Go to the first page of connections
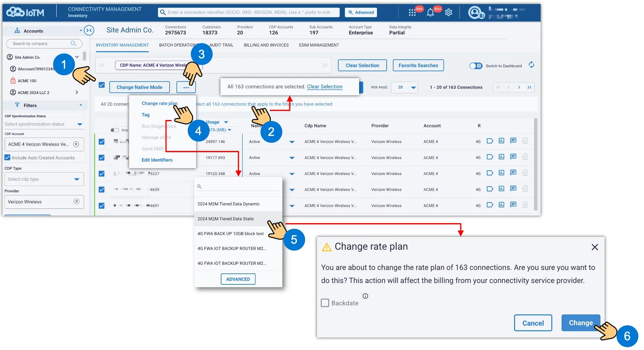 click(498, 87)
